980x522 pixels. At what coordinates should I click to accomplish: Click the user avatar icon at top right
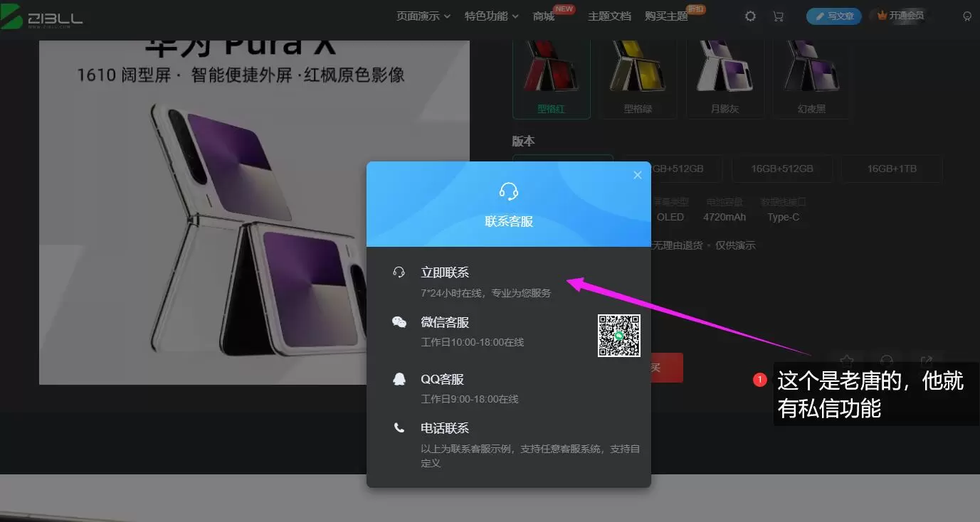pos(967,16)
